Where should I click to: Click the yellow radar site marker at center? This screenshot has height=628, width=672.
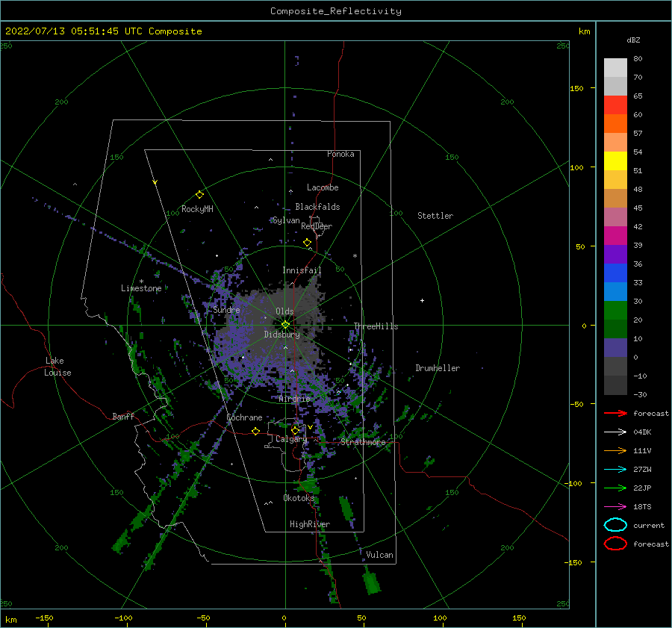(x=285, y=325)
